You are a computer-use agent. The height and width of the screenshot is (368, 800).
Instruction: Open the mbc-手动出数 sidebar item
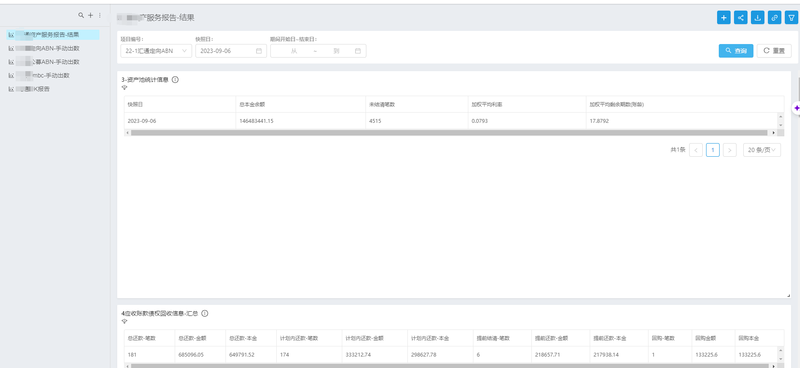[x=53, y=76]
